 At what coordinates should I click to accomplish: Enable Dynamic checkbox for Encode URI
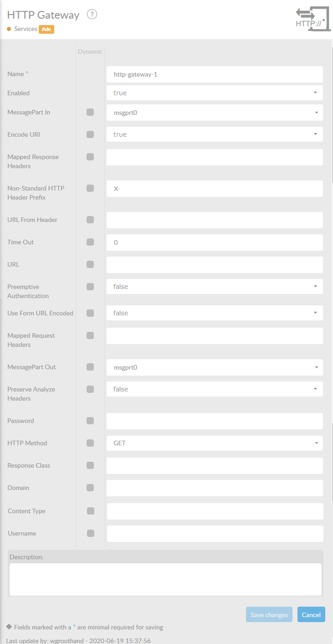(x=90, y=134)
